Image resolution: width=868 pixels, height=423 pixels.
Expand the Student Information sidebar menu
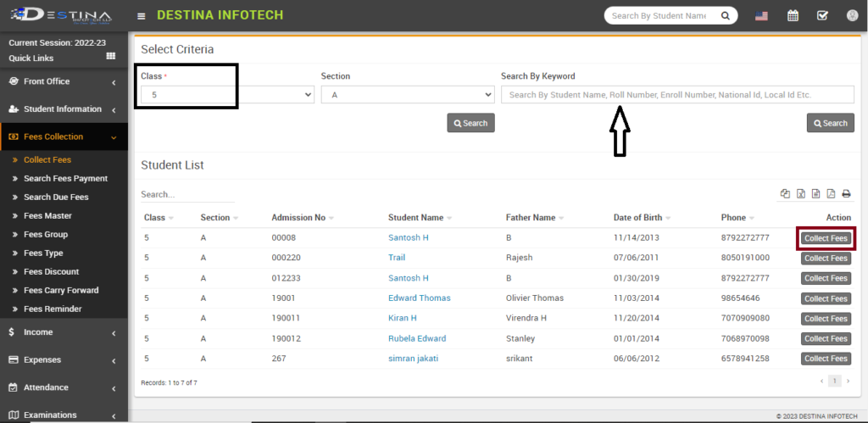pyautogui.click(x=64, y=109)
